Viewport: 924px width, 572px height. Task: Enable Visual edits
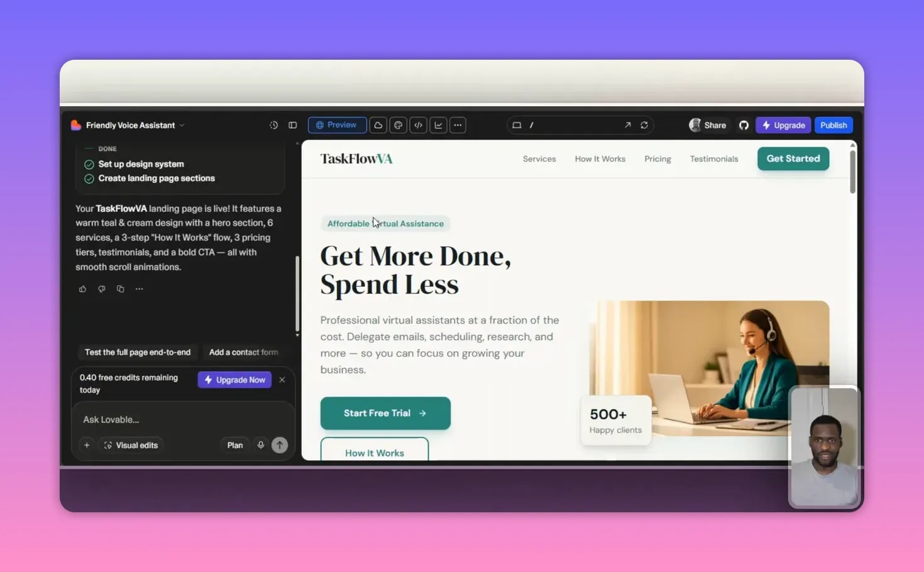pos(131,445)
